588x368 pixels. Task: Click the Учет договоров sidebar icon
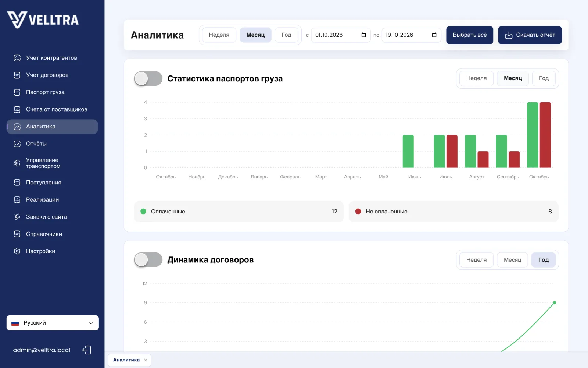coord(17,75)
